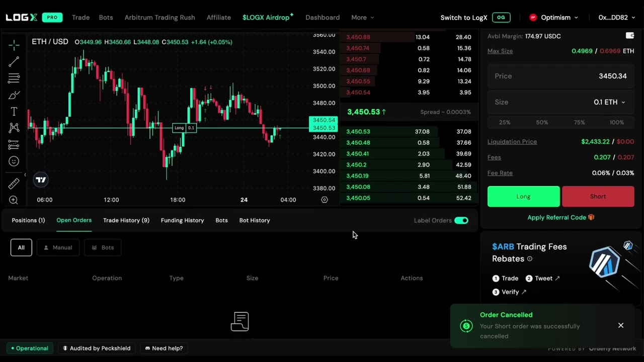Set size to 75%
Image resolution: width=644 pixels, height=362 pixels.
[x=579, y=122]
